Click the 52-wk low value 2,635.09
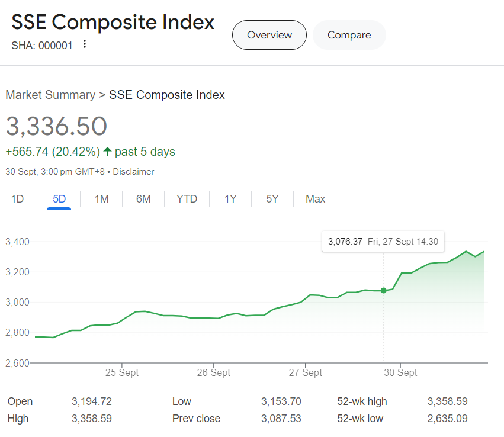504x437 pixels. click(x=447, y=419)
